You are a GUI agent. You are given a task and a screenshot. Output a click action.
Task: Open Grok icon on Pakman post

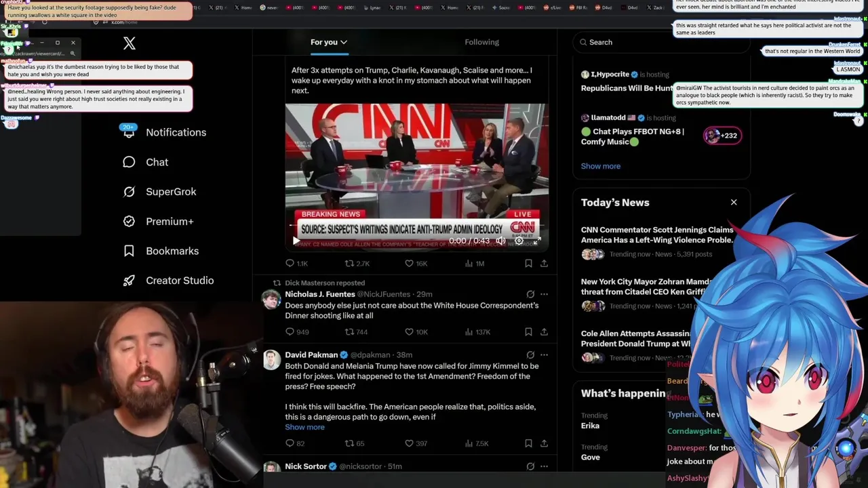(x=530, y=354)
